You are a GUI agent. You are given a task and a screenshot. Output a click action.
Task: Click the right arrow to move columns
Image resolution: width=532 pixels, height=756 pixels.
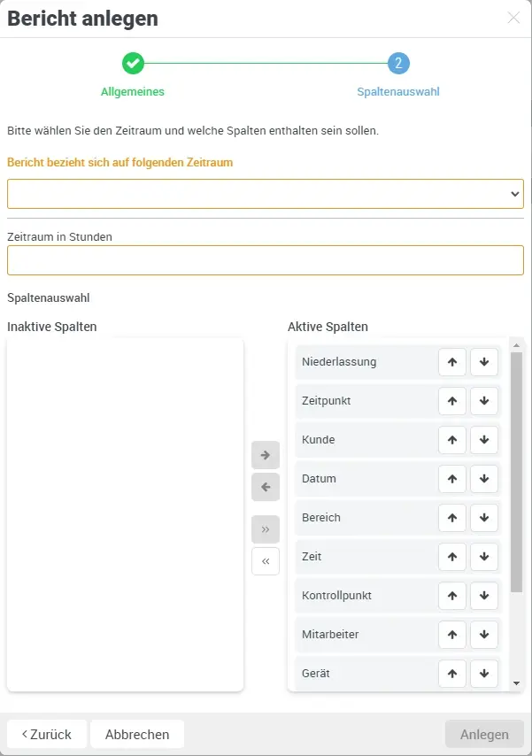click(266, 454)
